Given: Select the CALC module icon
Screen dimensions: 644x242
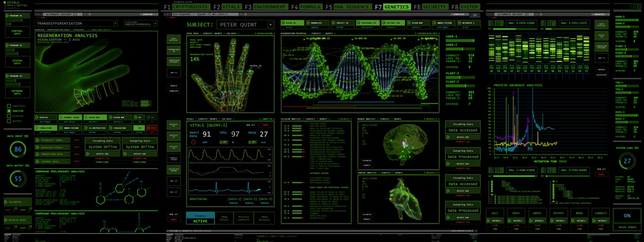Looking at the screenshot, I should [495, 213].
